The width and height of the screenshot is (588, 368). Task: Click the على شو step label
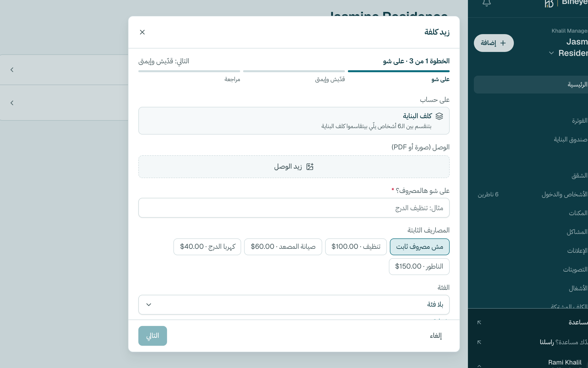(x=440, y=79)
